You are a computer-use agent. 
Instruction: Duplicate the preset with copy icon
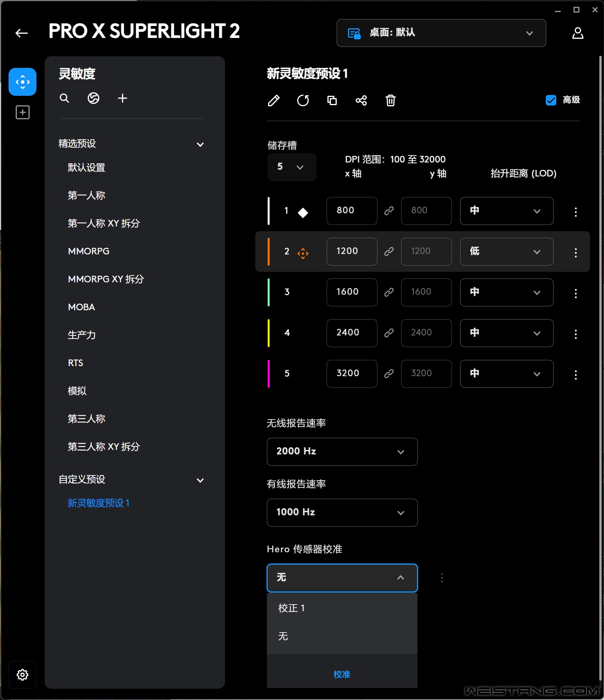(332, 100)
